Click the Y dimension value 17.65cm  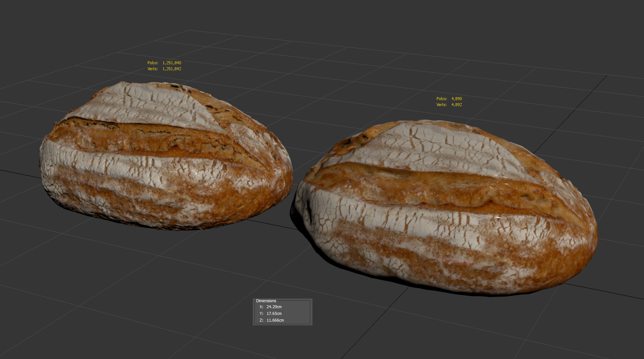[x=274, y=313]
